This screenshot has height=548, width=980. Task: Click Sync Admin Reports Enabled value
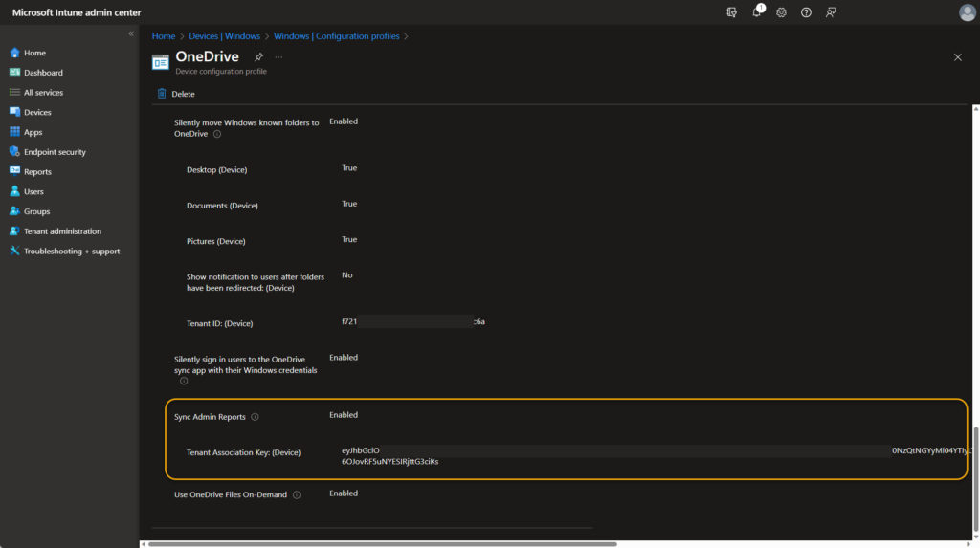(344, 415)
